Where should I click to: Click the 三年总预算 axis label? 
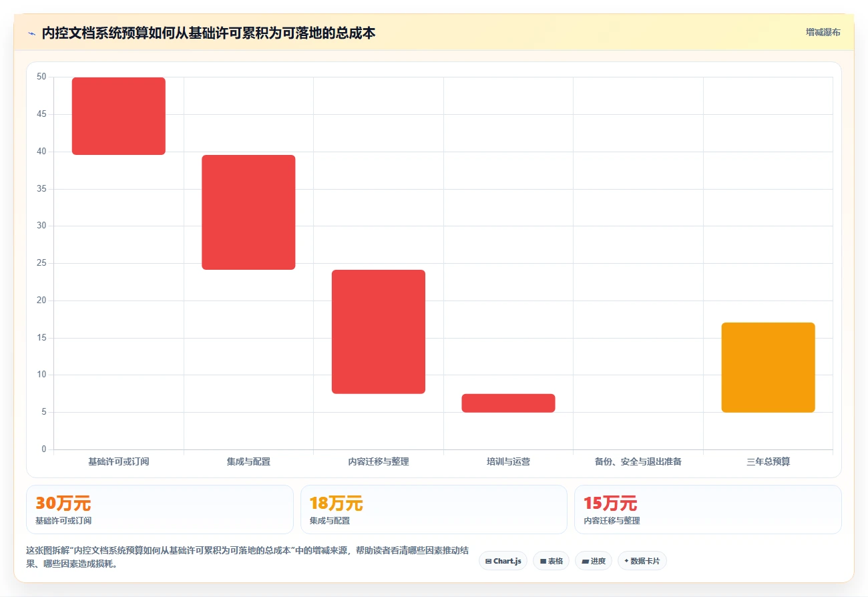(x=768, y=461)
